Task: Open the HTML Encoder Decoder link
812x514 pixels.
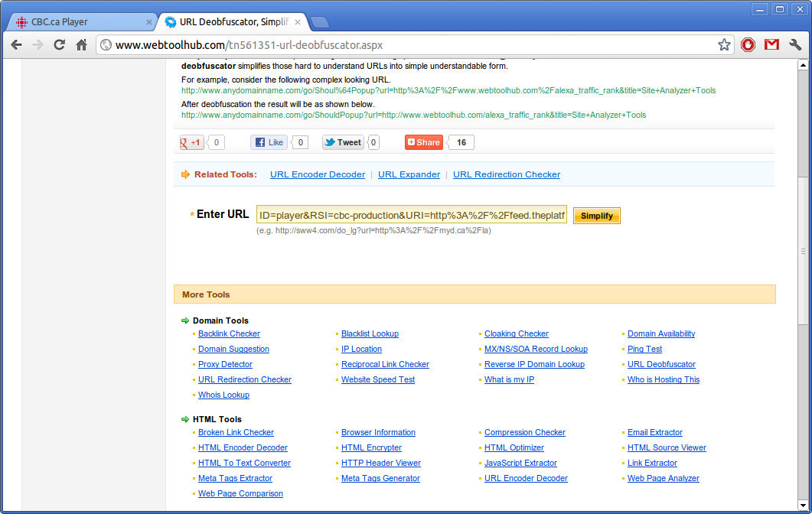Action: [x=243, y=447]
